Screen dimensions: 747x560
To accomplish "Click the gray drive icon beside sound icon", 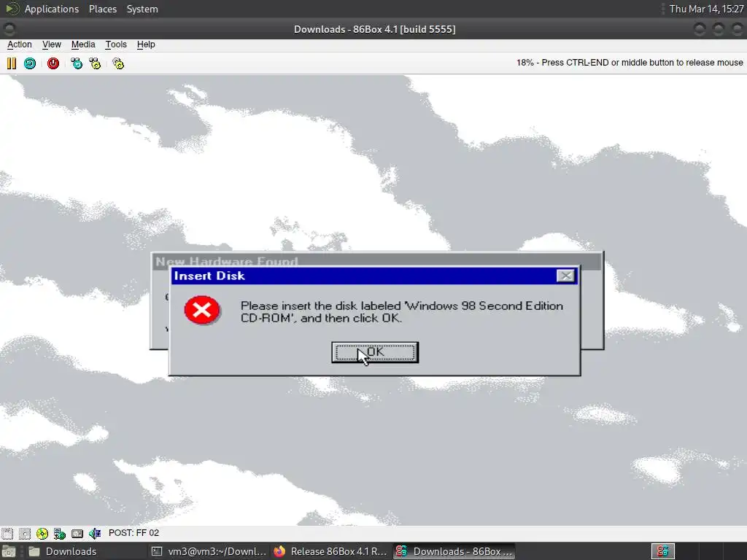I will click(77, 533).
